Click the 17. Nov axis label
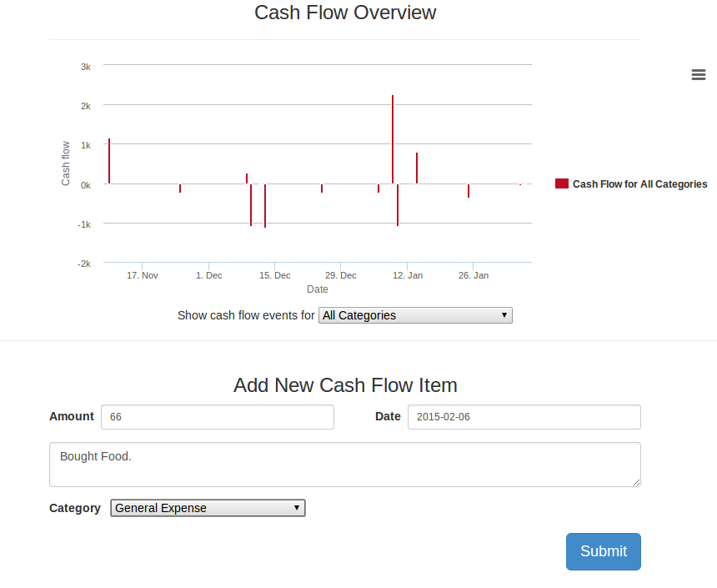The width and height of the screenshot is (717, 588). (143, 275)
